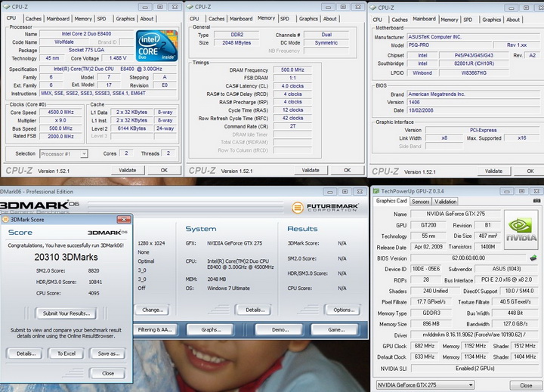The height and width of the screenshot is (392, 544).
Task: Click the 3DMark06 logo inside the Score dialog
Action: (x=108, y=233)
